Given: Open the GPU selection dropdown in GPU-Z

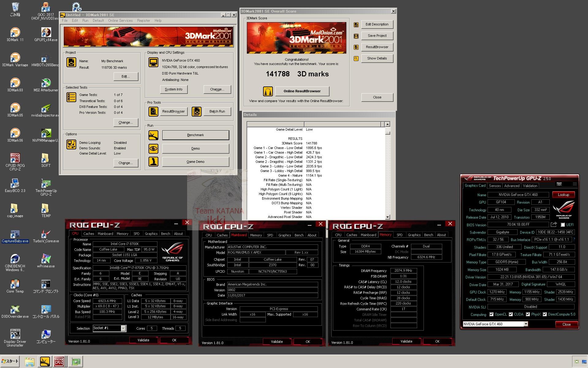Looking at the screenshot, I should tap(526, 324).
